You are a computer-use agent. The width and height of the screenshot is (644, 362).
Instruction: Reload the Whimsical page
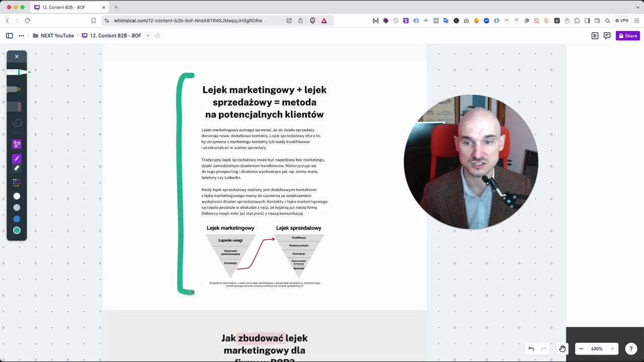(x=27, y=21)
